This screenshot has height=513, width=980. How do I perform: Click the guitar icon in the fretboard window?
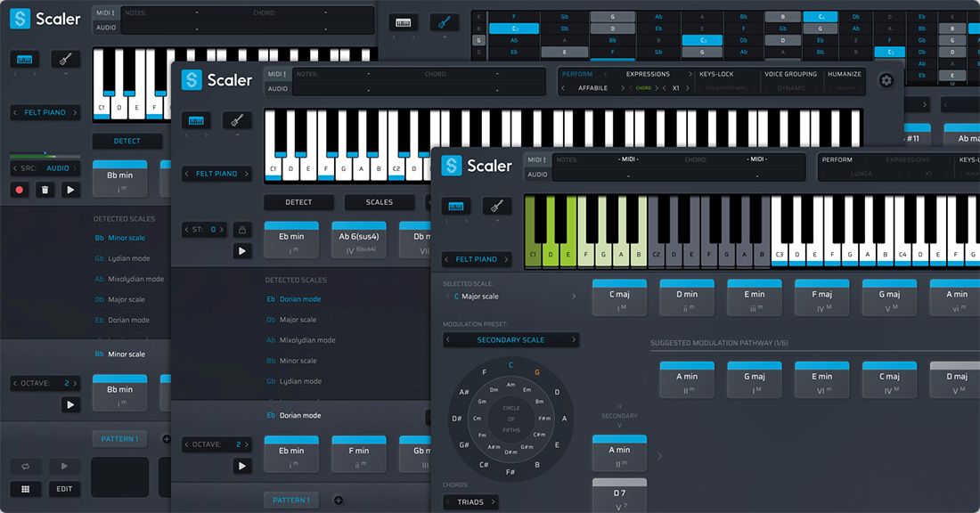[x=445, y=23]
